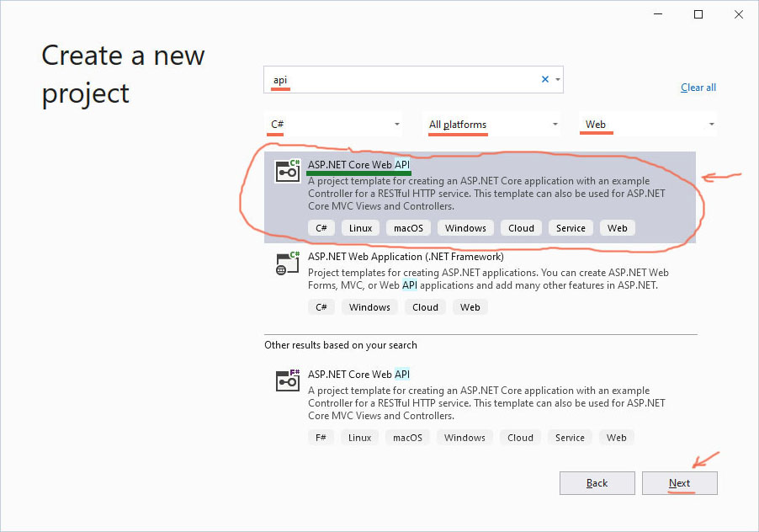Select the ASP.NET Web Application (.NET Framework) icon
This screenshot has height=532, width=759.
[x=288, y=263]
